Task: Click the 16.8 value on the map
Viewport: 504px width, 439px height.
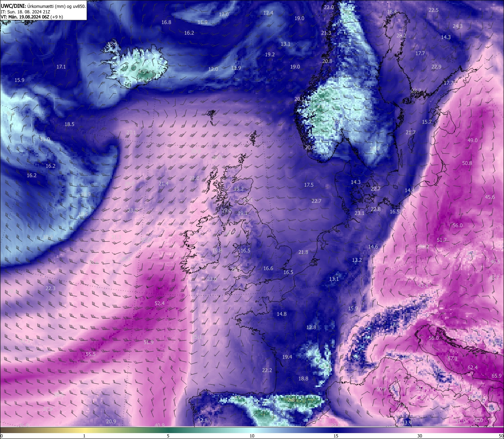Action: [x=166, y=22]
